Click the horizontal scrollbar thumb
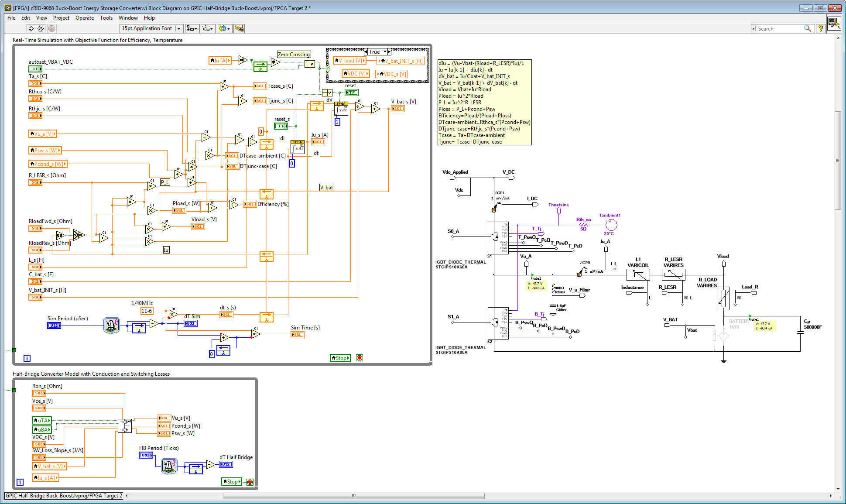The height and width of the screenshot is (504, 846). (x=354, y=496)
